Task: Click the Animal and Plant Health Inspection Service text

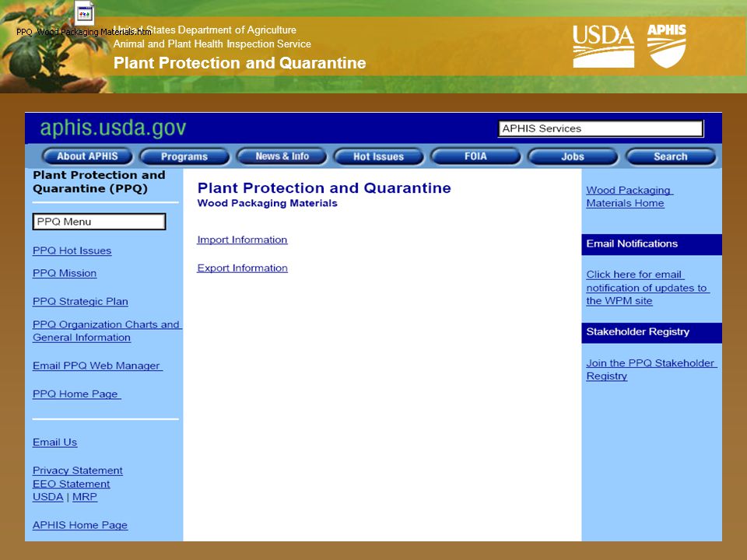Action: click(212, 44)
